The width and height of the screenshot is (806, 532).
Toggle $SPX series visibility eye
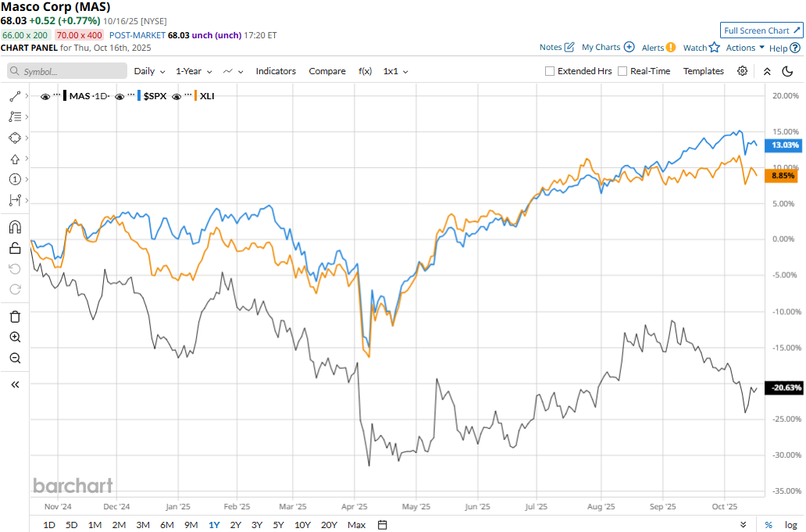click(119, 96)
